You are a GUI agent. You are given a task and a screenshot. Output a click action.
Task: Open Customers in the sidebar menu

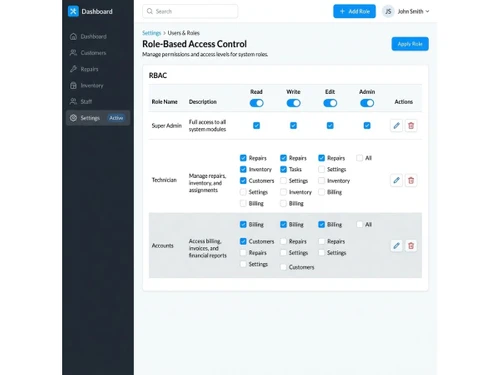coord(98,53)
